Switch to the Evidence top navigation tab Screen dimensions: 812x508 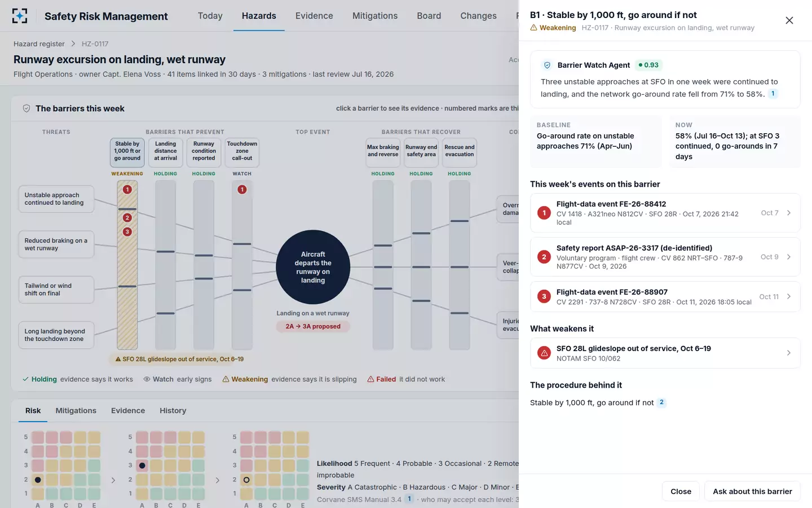(x=314, y=16)
